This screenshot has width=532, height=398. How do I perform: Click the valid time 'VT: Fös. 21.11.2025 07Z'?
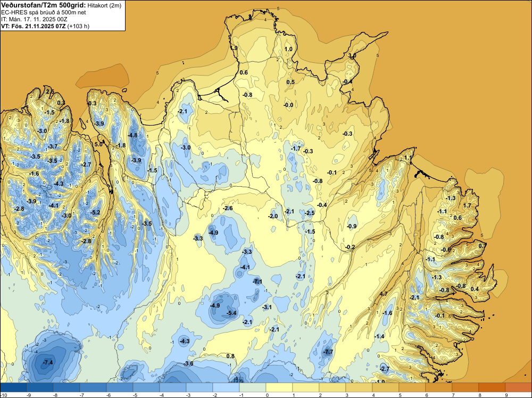tap(33, 26)
